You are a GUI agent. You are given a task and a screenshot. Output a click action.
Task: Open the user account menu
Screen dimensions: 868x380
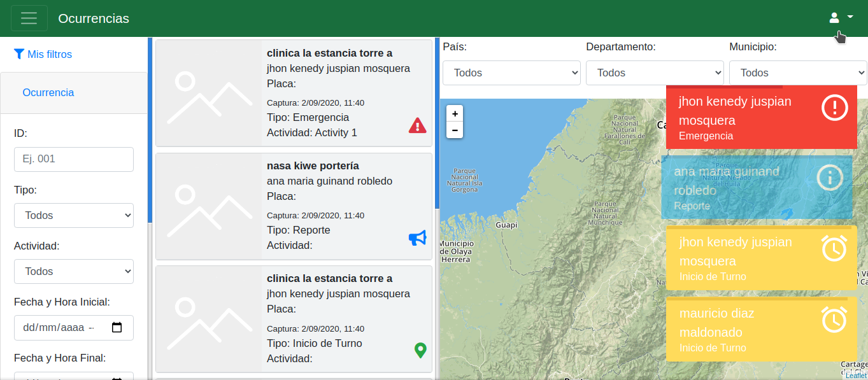[x=840, y=18]
